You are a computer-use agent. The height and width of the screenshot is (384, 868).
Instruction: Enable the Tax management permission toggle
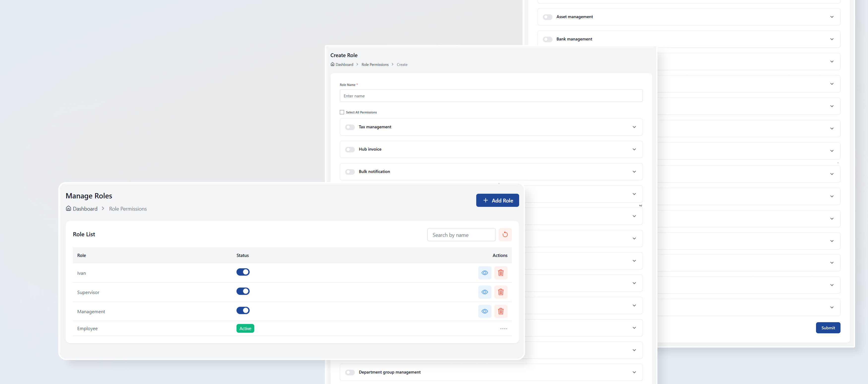[x=350, y=127]
